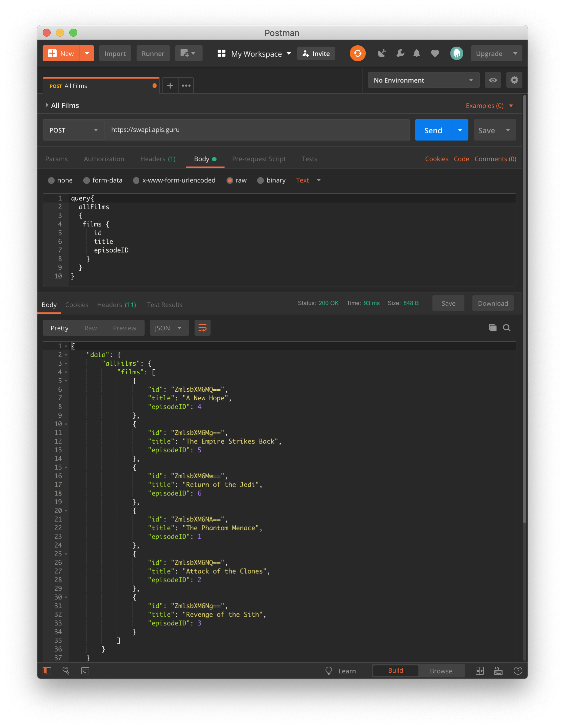
Task: Open manage environments gear icon
Action: 514,80
